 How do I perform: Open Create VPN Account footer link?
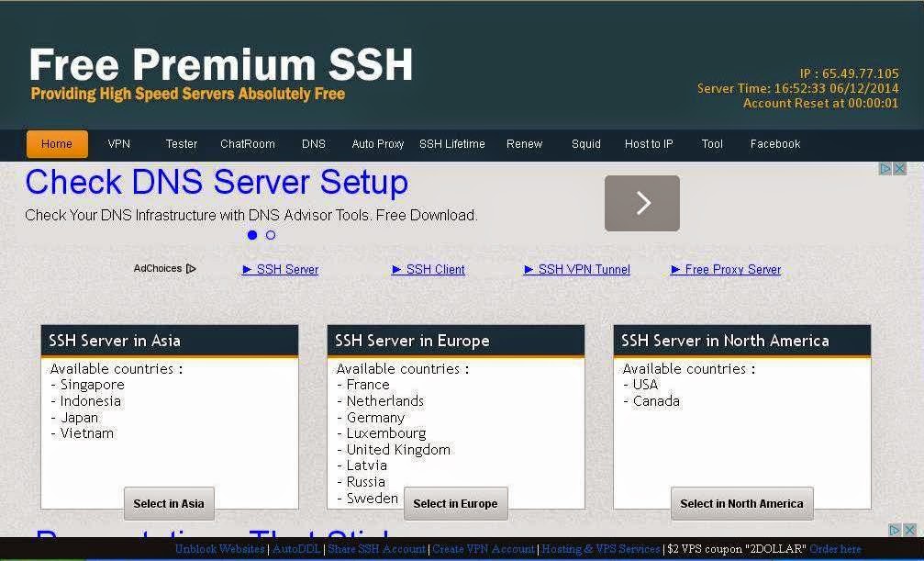pyautogui.click(x=484, y=549)
